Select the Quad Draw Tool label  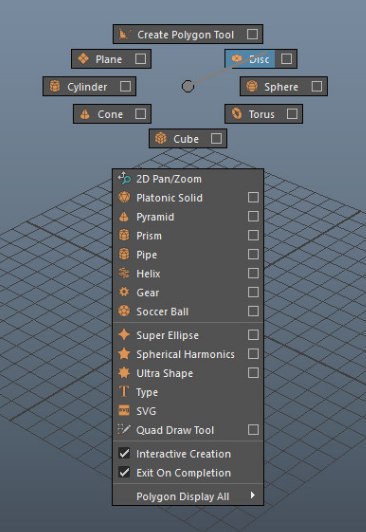tap(175, 430)
